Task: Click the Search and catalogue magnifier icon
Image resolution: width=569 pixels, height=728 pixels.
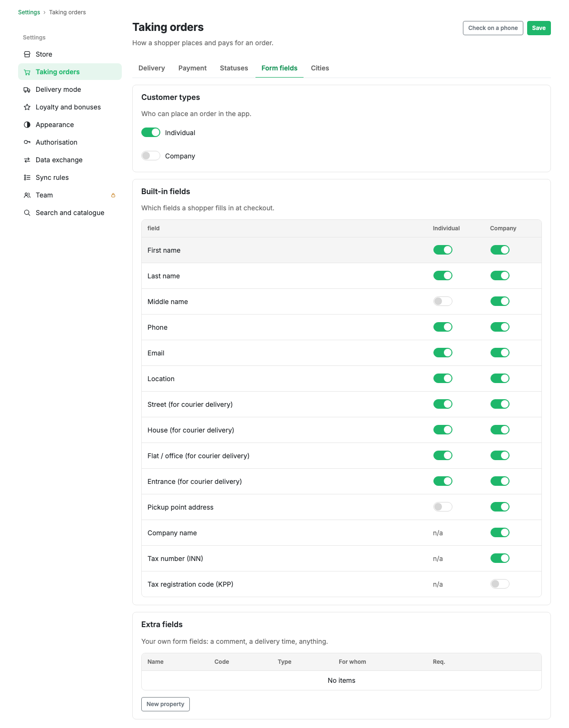Action: point(27,213)
